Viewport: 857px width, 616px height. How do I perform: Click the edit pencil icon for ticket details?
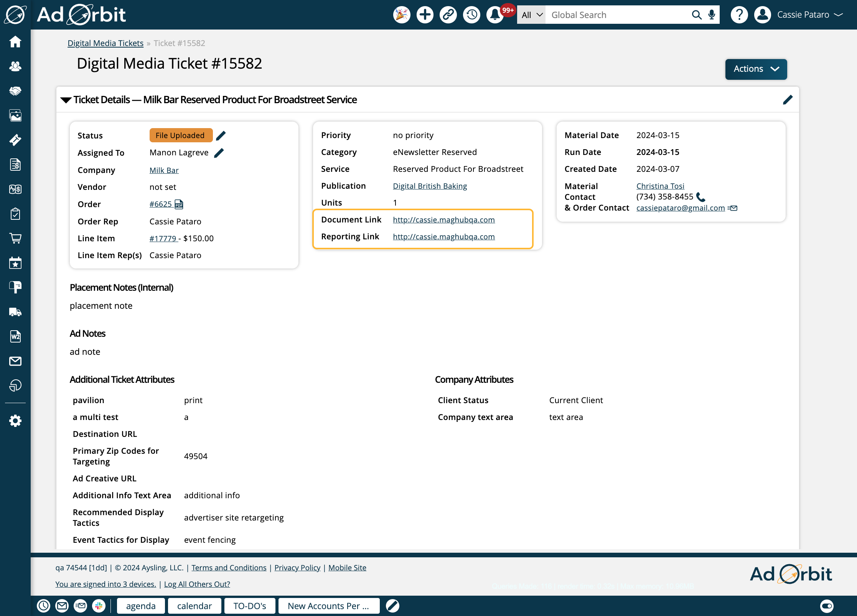coord(788,99)
